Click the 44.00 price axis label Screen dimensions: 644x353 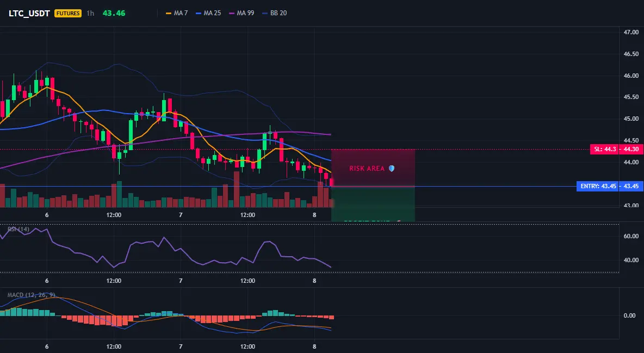pyautogui.click(x=631, y=162)
